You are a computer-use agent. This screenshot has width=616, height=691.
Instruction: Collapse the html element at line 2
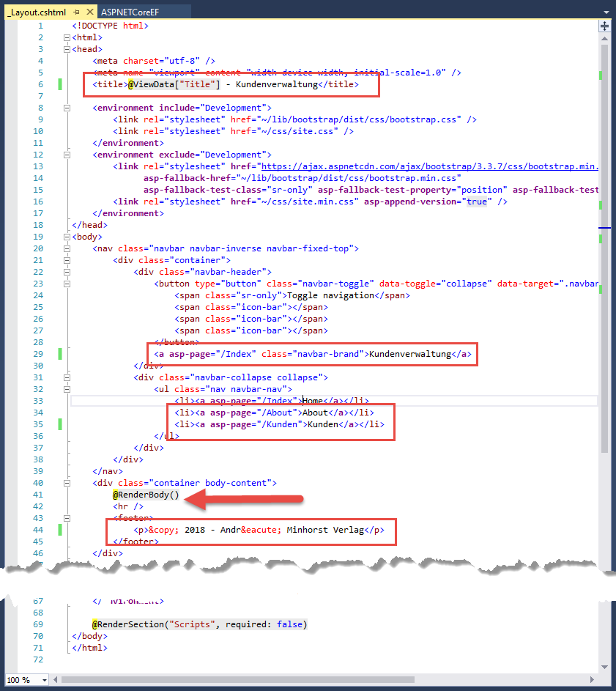pos(67,37)
